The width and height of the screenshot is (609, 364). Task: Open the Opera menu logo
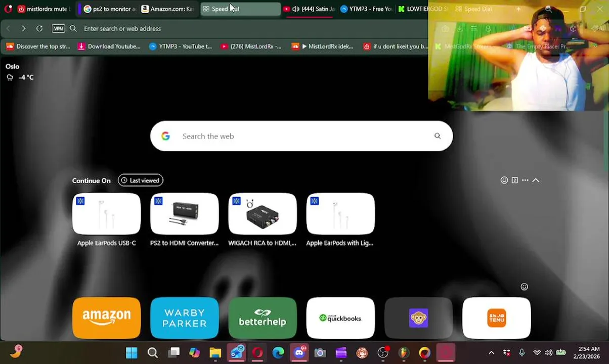pos(8,9)
